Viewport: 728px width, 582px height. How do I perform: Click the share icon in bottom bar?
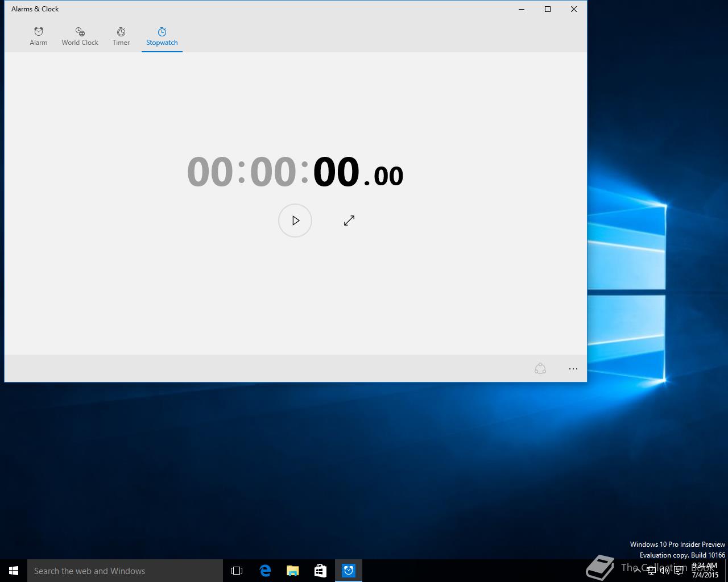(540, 369)
